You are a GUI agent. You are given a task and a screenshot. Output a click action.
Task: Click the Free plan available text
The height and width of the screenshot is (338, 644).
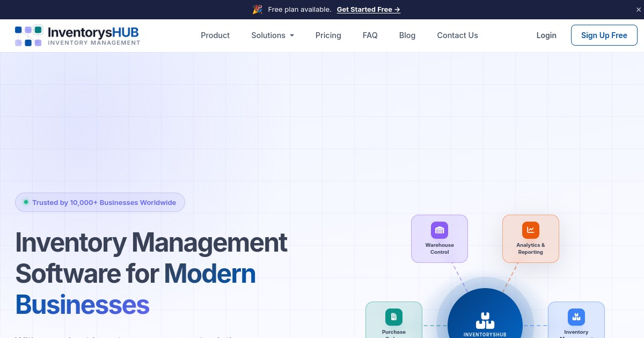299,10
